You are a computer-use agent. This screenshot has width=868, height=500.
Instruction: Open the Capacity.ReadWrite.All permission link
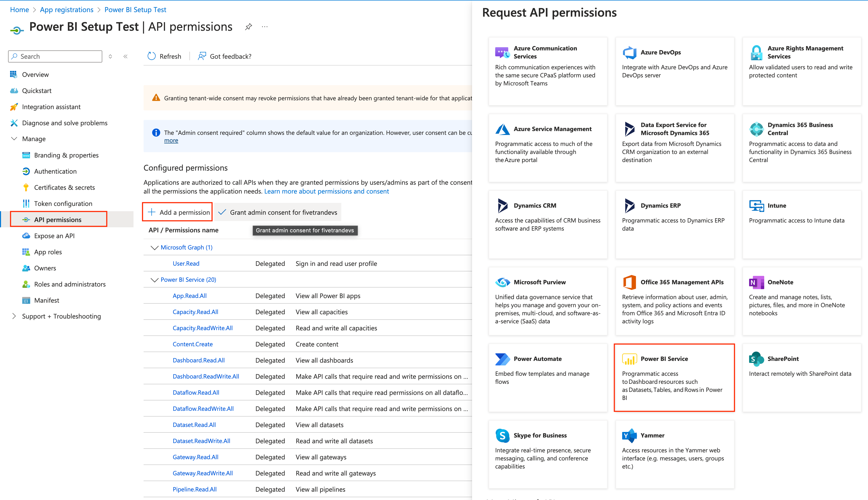click(203, 328)
